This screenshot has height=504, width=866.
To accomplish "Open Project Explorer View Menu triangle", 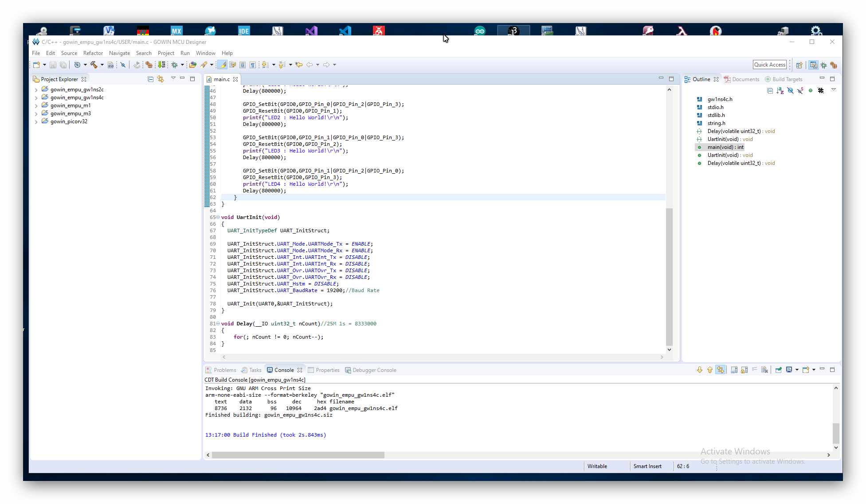I will pos(173,78).
